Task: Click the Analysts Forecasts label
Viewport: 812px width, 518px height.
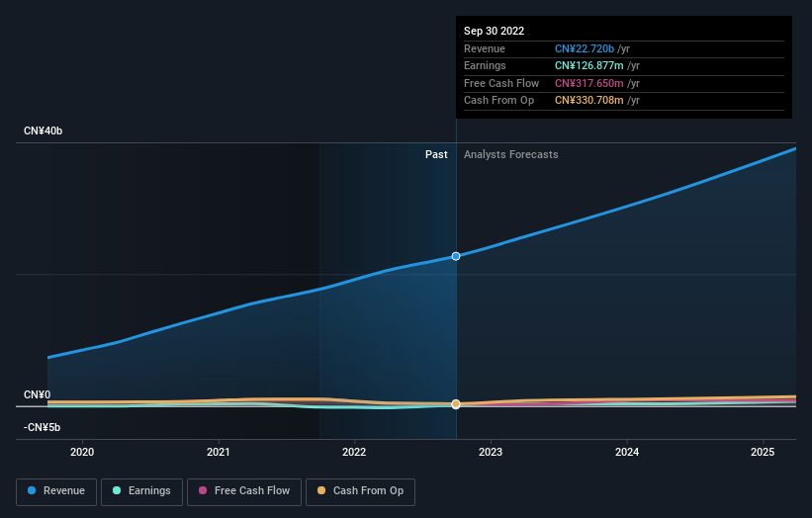Action: 511,154
